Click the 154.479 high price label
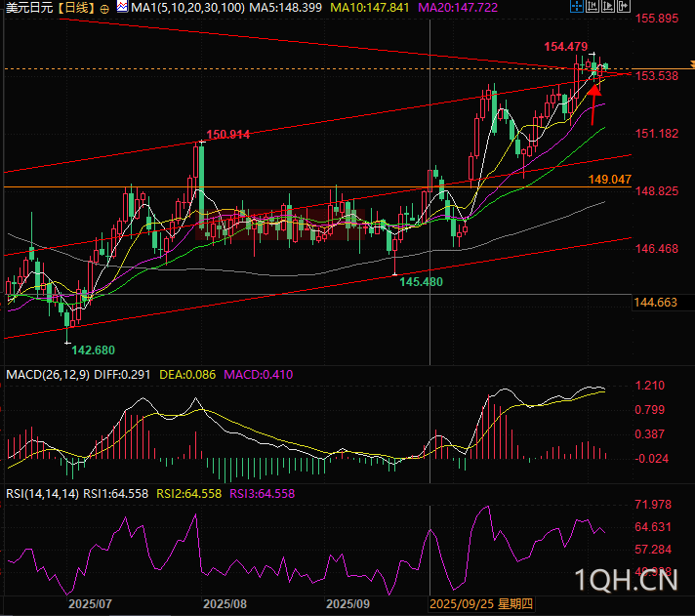 (x=565, y=47)
